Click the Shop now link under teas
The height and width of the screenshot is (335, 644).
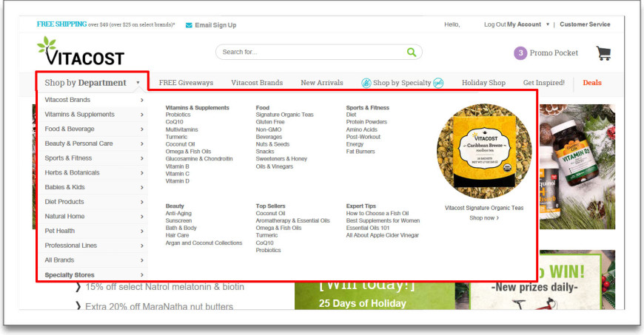click(484, 218)
